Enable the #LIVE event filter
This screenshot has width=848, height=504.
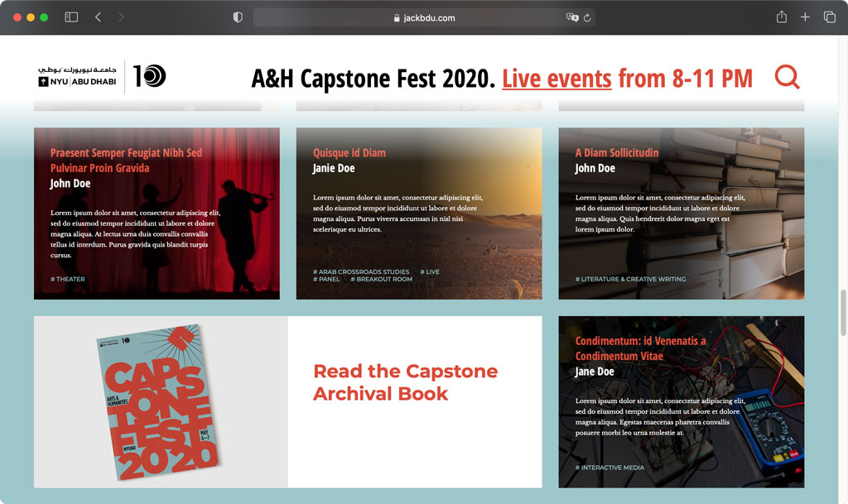[430, 271]
